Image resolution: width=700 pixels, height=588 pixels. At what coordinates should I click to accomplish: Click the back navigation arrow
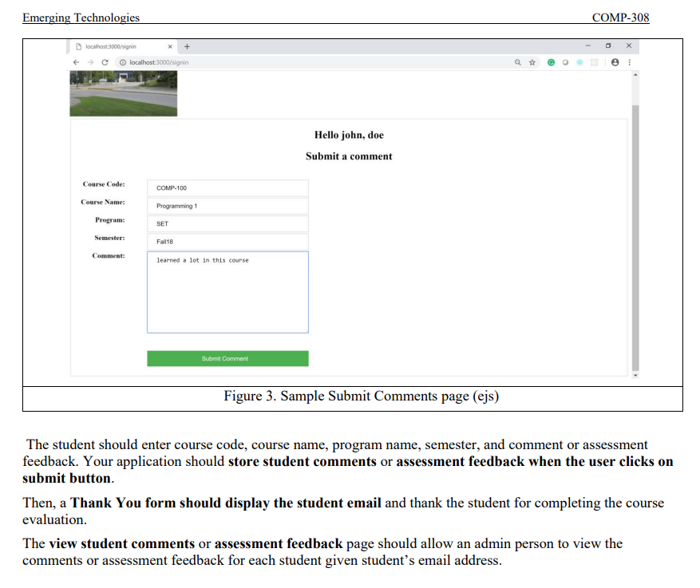tap(76, 62)
